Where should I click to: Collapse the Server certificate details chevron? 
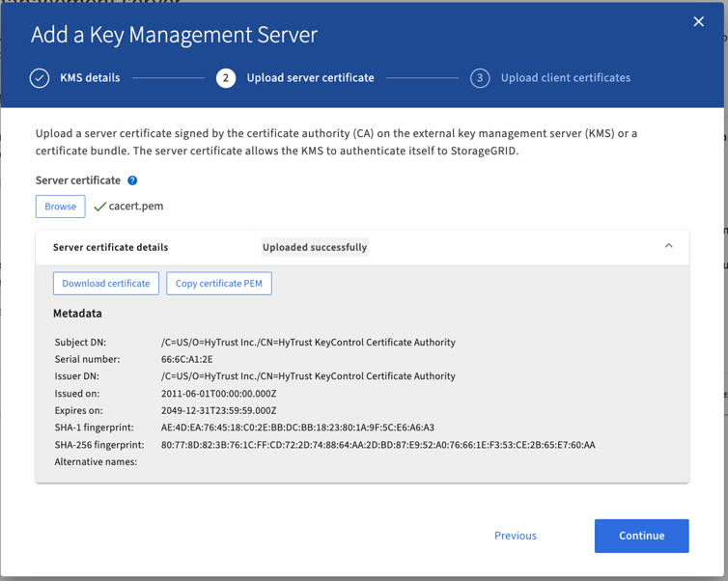point(668,246)
